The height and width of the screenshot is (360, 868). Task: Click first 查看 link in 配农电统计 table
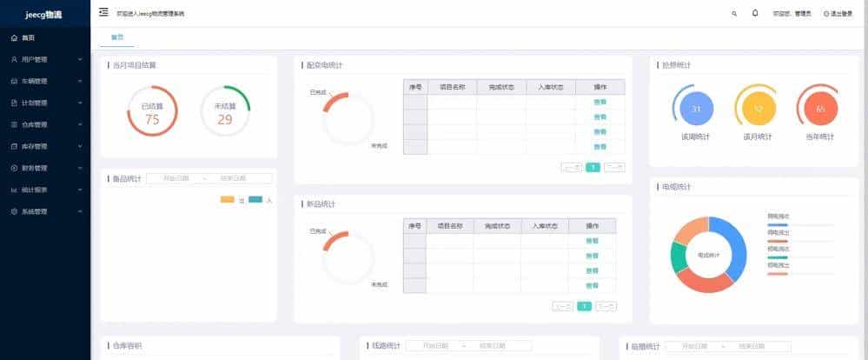tap(600, 102)
